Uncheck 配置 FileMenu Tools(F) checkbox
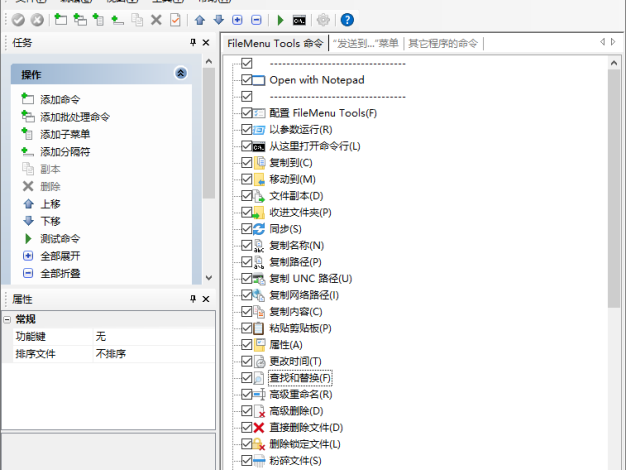Viewport: 626px width, 470px height. 247,113
